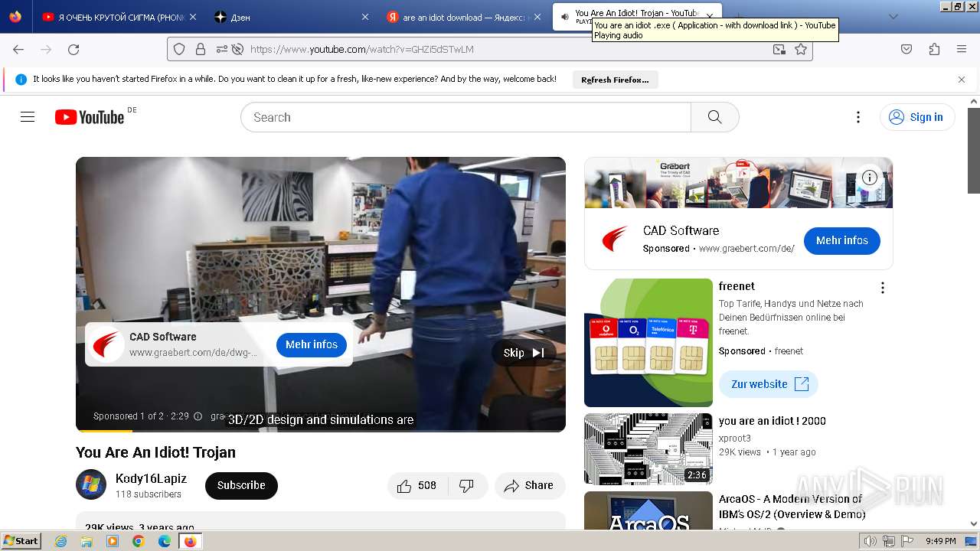The height and width of the screenshot is (551, 980).
Task: Open ArcaOS video thumbnail
Action: [648, 510]
